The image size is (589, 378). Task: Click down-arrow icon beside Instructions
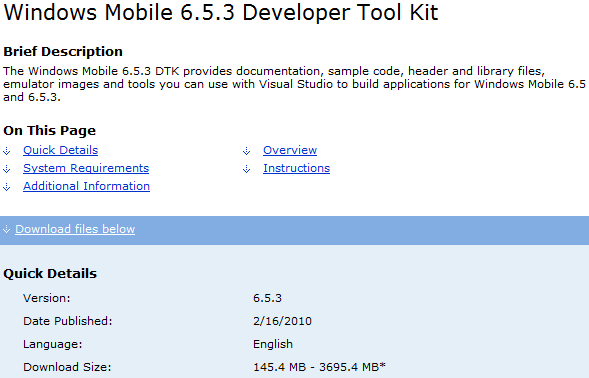pos(246,169)
